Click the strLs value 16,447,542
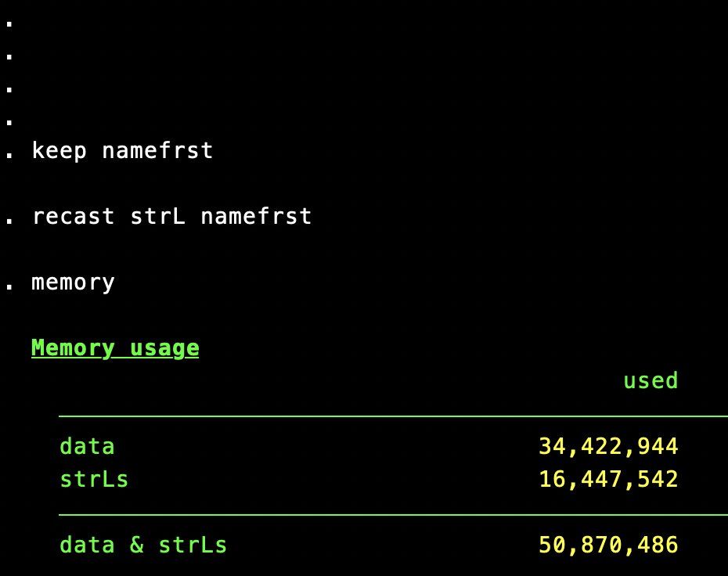 (607, 479)
